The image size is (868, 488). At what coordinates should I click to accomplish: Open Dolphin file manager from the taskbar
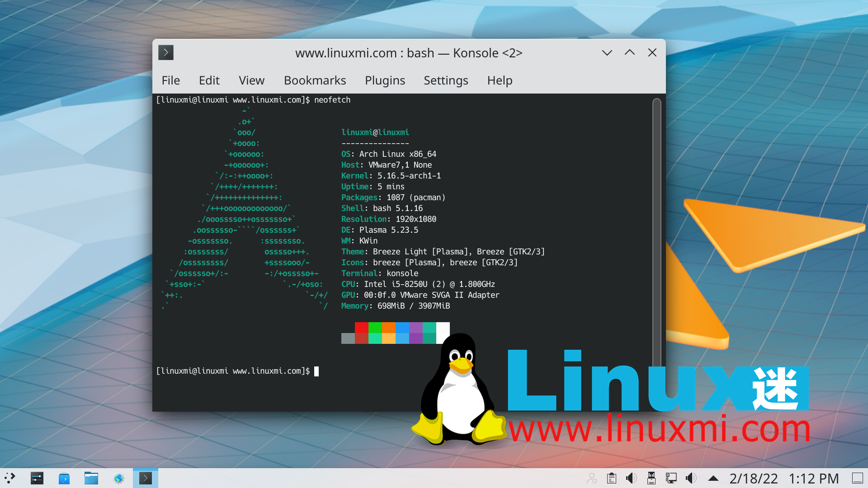(91, 478)
